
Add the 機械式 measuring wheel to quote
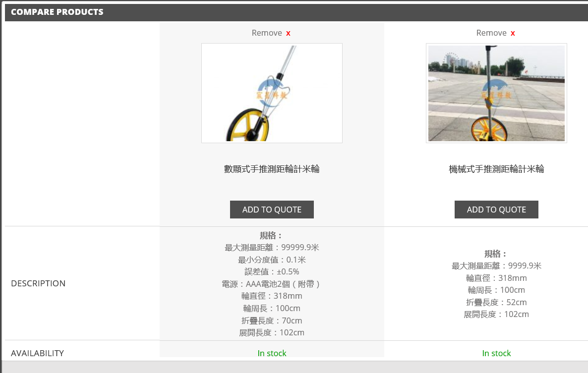[x=496, y=210]
